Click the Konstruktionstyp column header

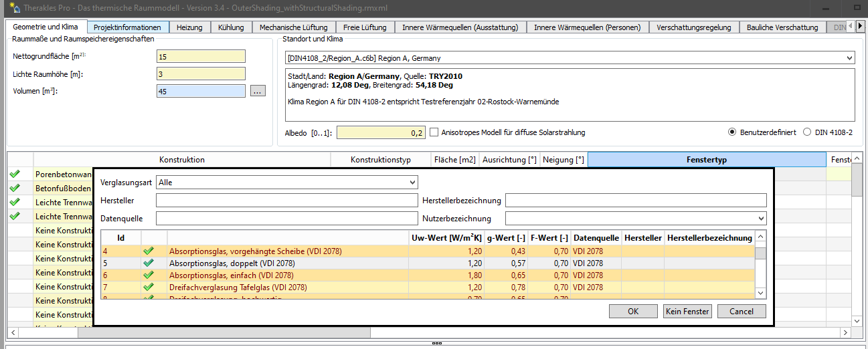tap(381, 160)
